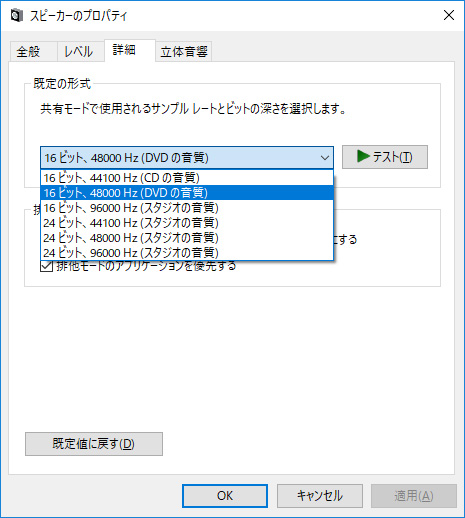Close the speaker properties dialog

449,15
